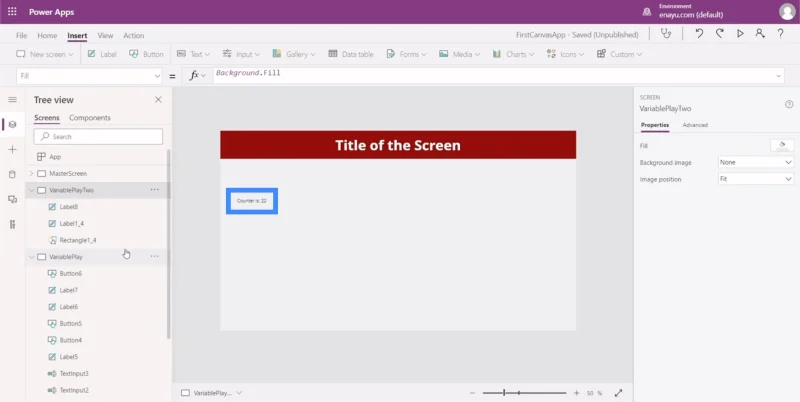
Task: Open the Background image dropdown
Action: pyautogui.click(x=756, y=162)
